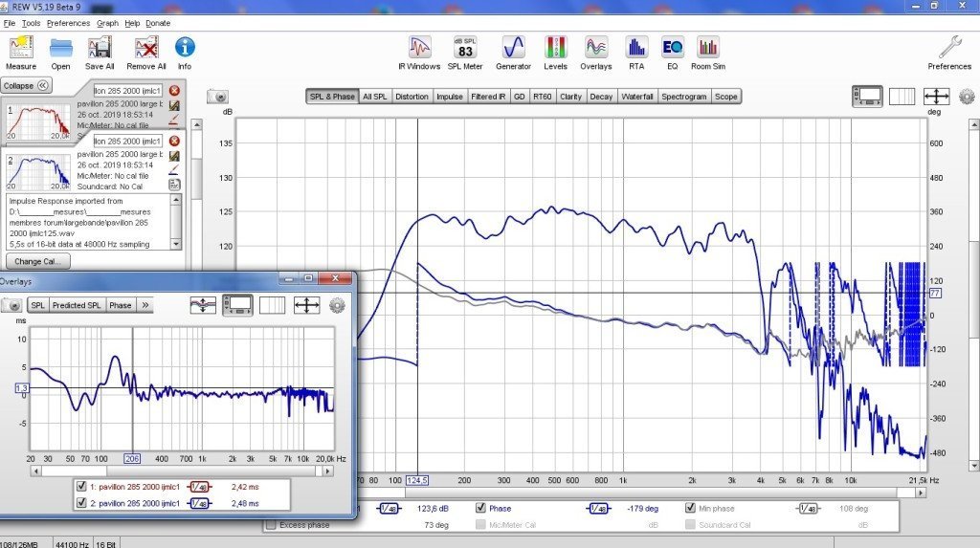Click separate traces icon in Overlays window
This screenshot has width=980, height=548.
[x=203, y=305]
